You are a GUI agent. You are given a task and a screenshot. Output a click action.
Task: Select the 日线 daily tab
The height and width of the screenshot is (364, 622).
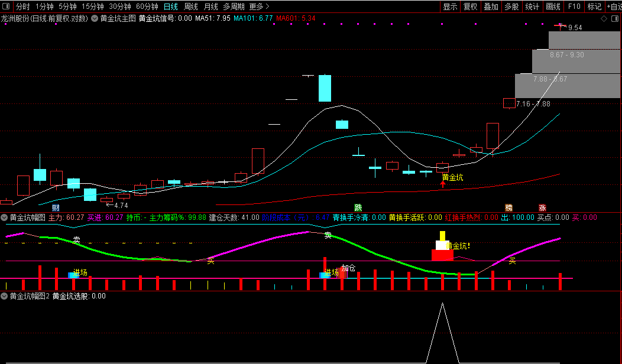click(171, 6)
